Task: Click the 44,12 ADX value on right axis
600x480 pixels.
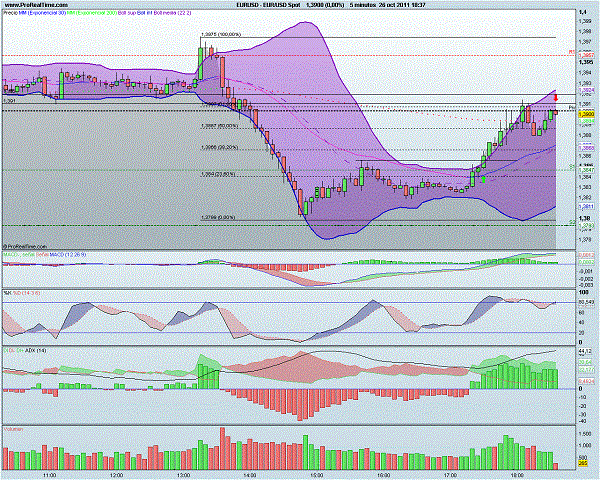Action: coord(584,352)
